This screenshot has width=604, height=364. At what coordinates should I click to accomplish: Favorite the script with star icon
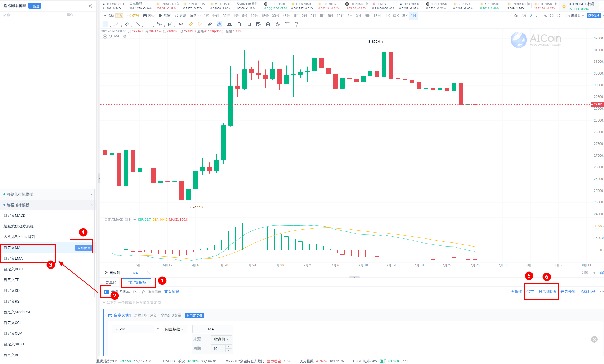143,292
